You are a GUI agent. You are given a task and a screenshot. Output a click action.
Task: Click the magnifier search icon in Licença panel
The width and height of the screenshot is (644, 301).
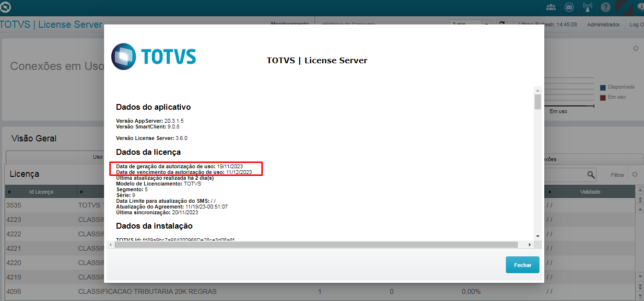pyautogui.click(x=591, y=174)
